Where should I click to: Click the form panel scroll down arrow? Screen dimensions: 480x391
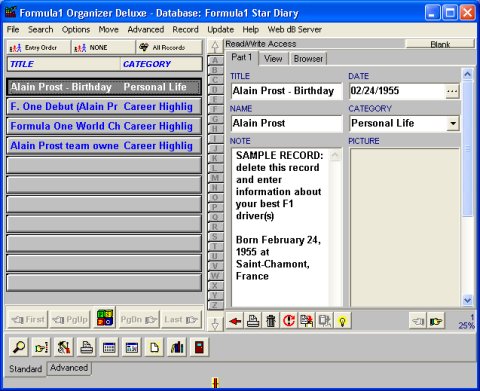click(x=467, y=300)
